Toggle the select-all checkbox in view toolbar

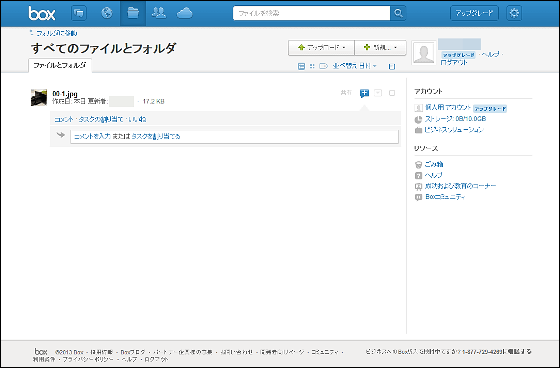click(392, 66)
